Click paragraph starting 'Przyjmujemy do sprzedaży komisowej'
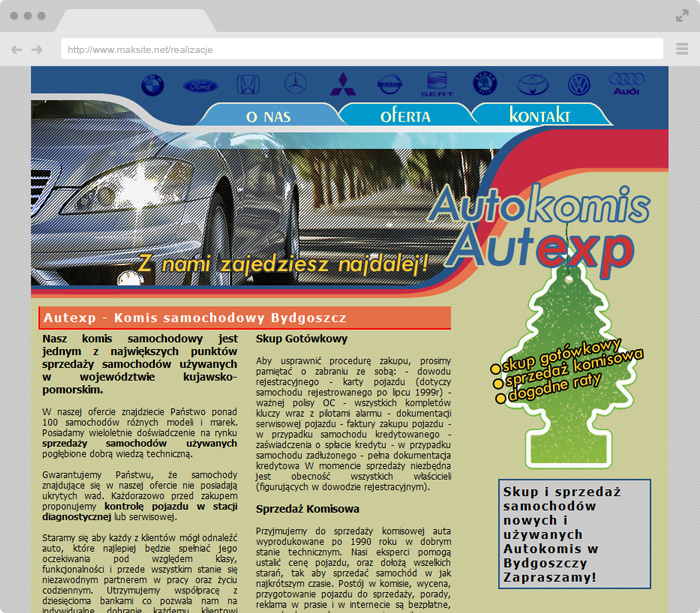The height and width of the screenshot is (613, 700). (x=354, y=569)
